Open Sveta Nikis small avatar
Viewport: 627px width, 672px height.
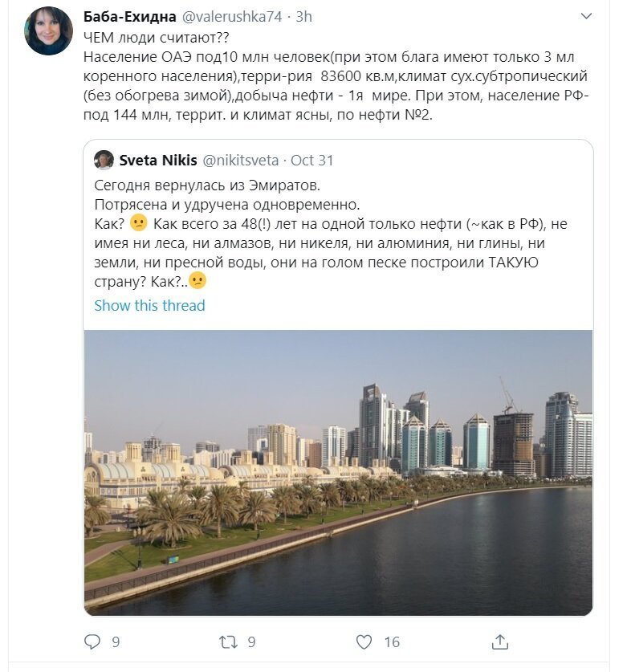click(x=104, y=160)
